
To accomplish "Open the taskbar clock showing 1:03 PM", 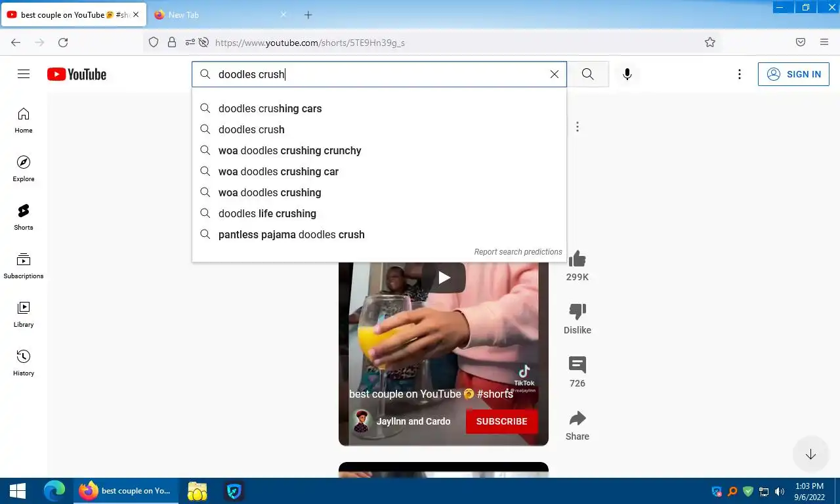I will (808, 492).
